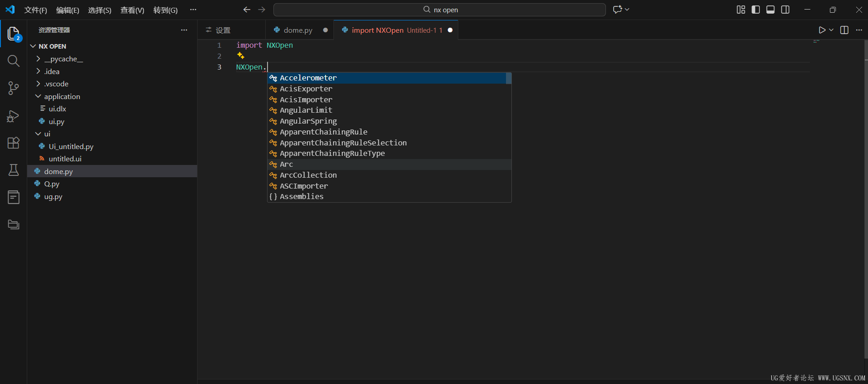
Task: Expand the __pycache__ folder
Action: pos(63,59)
